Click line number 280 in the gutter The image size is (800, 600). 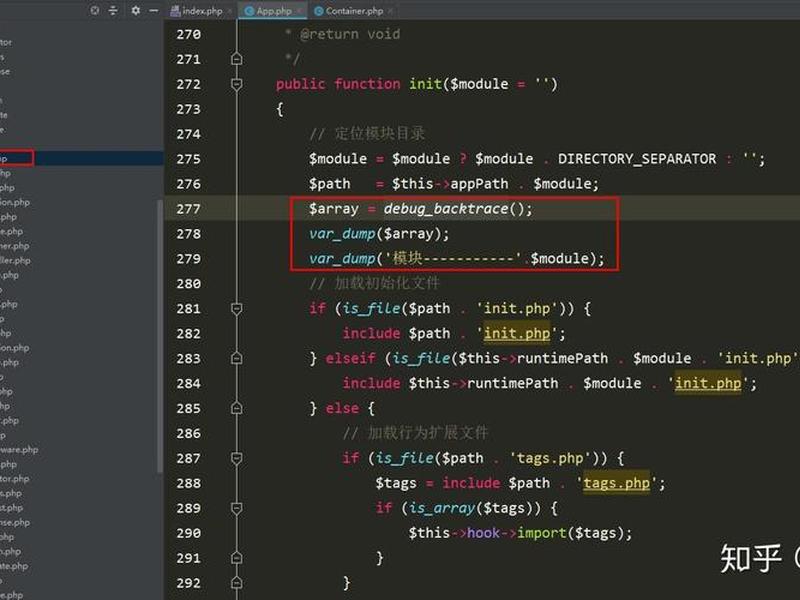click(x=188, y=284)
